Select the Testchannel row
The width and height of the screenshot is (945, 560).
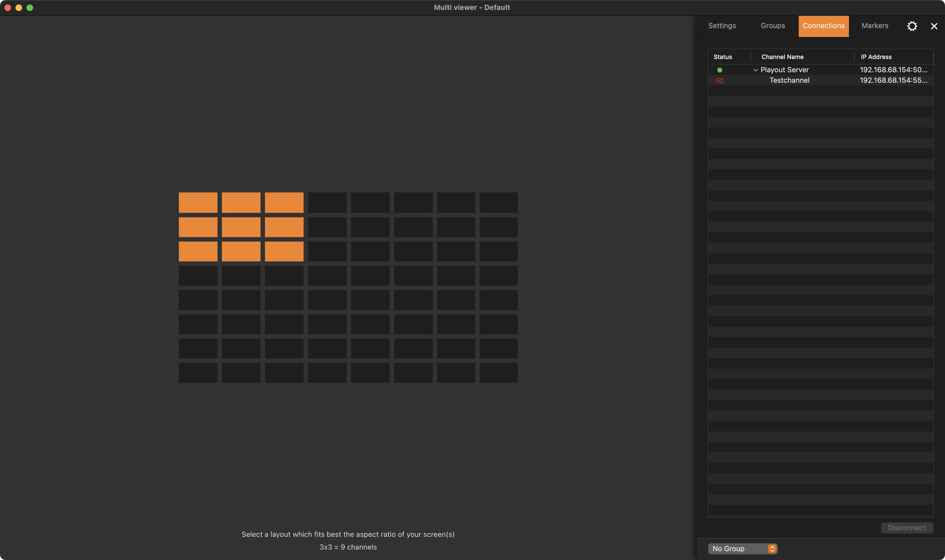point(821,80)
